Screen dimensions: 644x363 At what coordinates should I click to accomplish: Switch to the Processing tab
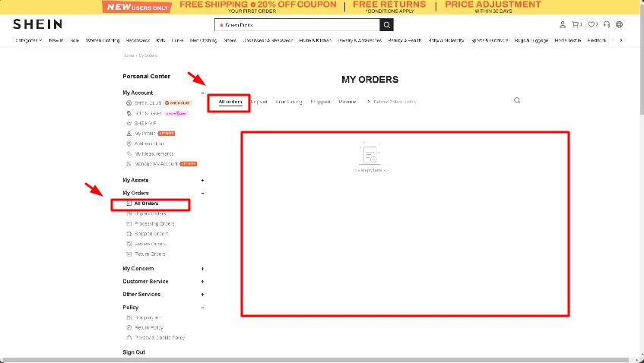289,102
